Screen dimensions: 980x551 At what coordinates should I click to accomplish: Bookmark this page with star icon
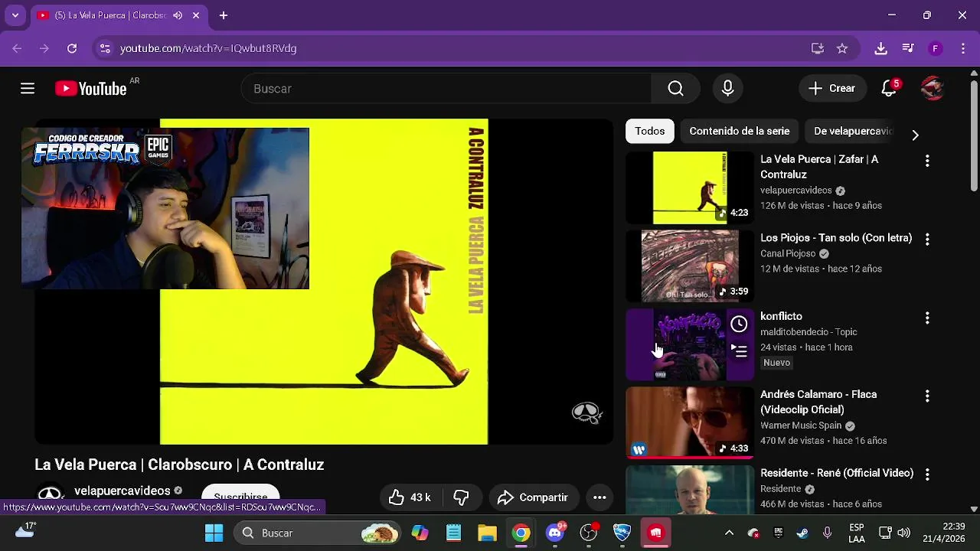[842, 48]
